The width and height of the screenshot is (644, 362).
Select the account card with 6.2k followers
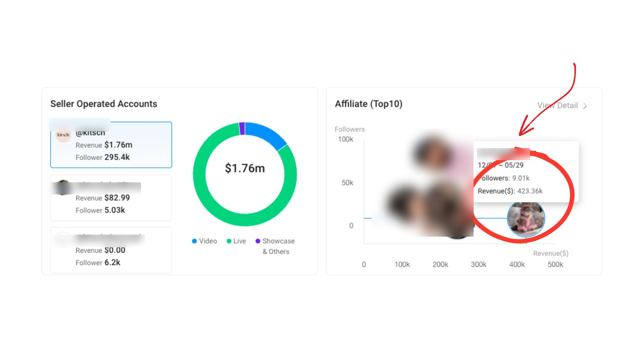pyautogui.click(x=111, y=250)
